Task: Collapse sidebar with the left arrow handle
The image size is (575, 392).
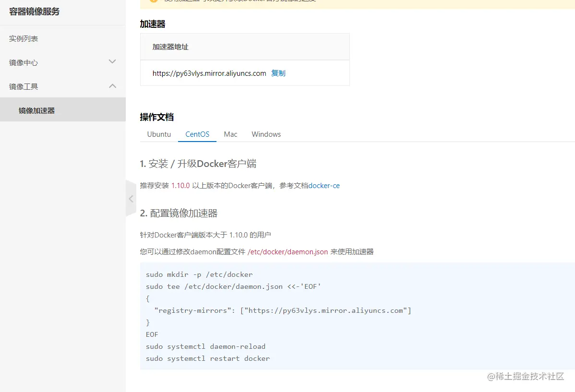Action: (x=131, y=198)
